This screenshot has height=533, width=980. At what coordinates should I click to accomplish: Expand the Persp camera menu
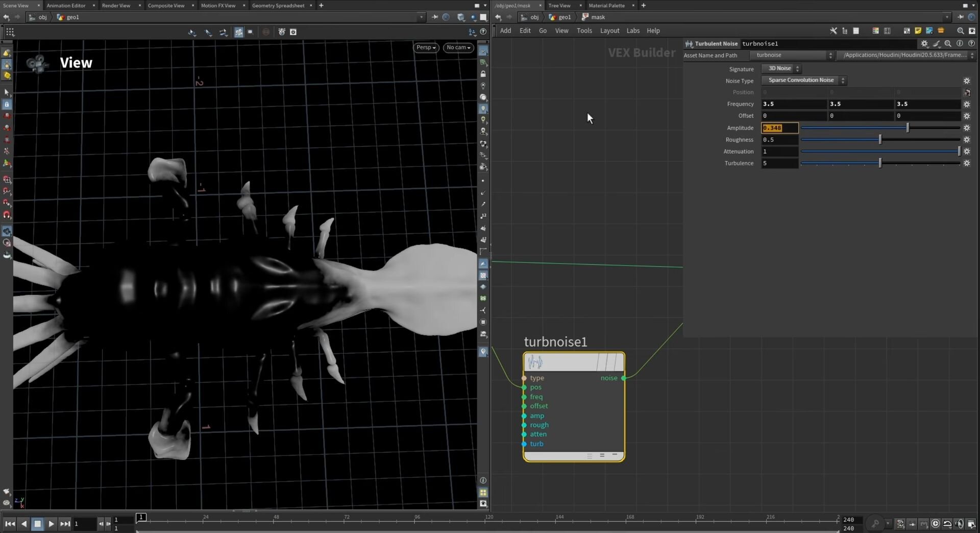pos(426,47)
